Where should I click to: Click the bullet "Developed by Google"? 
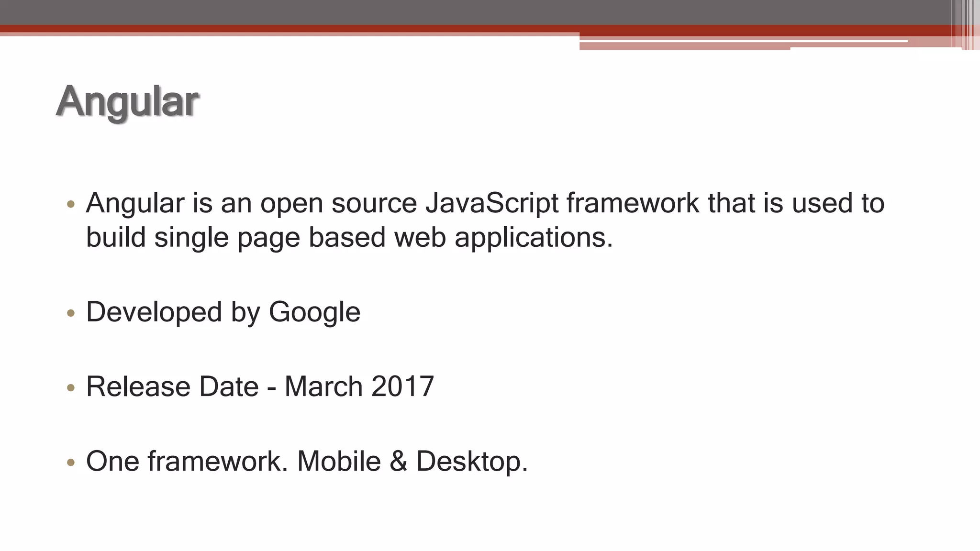223,312
